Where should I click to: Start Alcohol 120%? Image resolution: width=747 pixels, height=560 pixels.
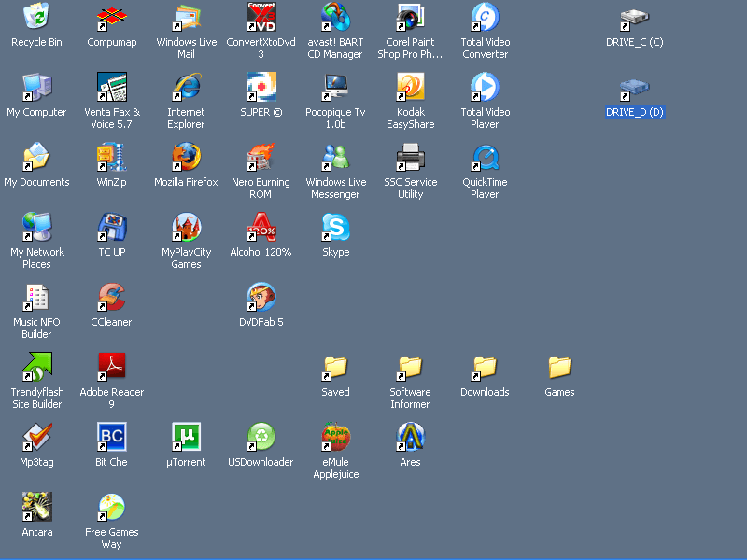click(x=260, y=227)
